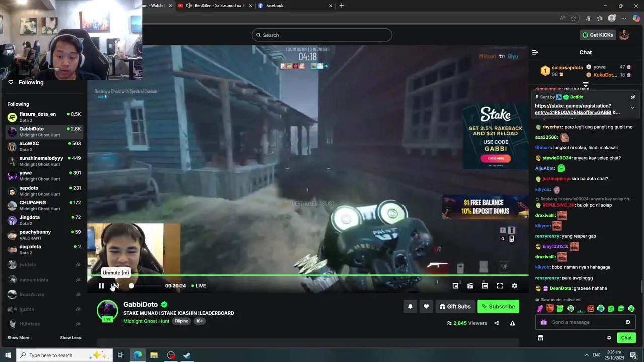Open the Following heart menu item
The image size is (644, 362).
[25, 82]
